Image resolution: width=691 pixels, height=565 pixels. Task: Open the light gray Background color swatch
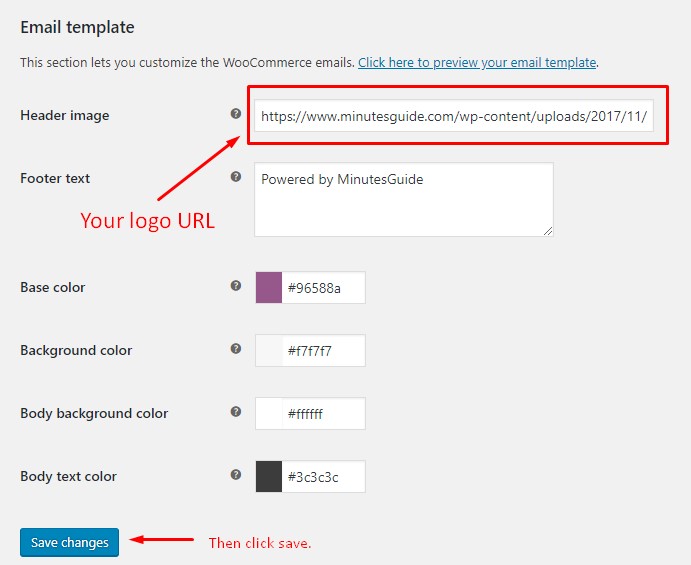tap(269, 350)
